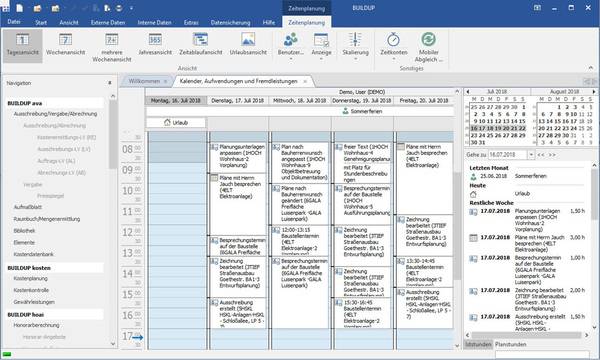Show the Urlaubsansicht vacation view
This screenshot has height=360, width=600.
click(x=248, y=45)
